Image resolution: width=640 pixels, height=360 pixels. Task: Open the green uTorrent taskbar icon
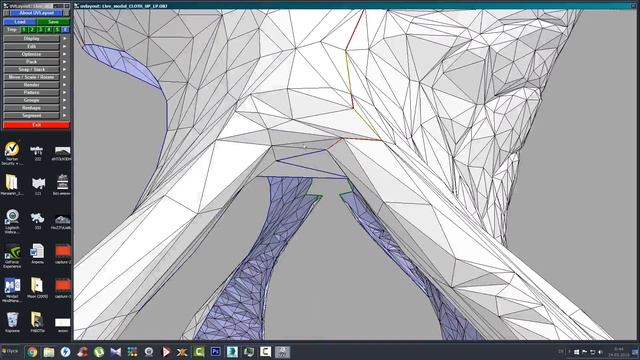tap(99, 352)
